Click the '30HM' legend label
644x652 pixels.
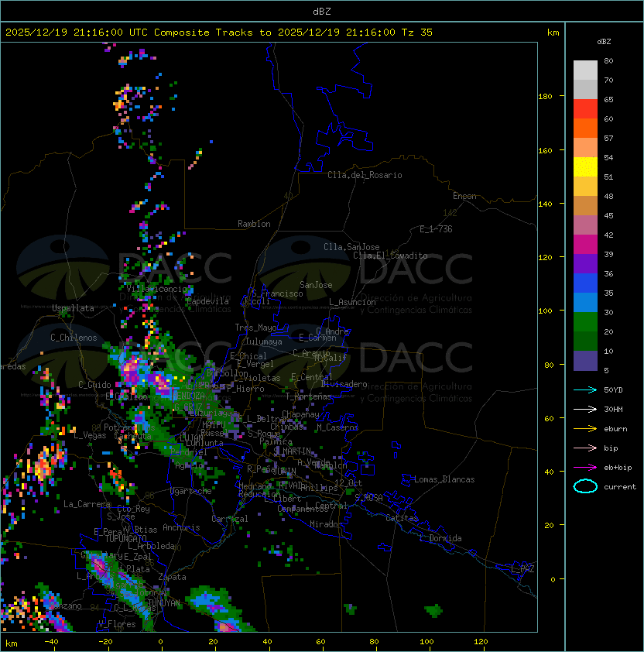click(613, 409)
